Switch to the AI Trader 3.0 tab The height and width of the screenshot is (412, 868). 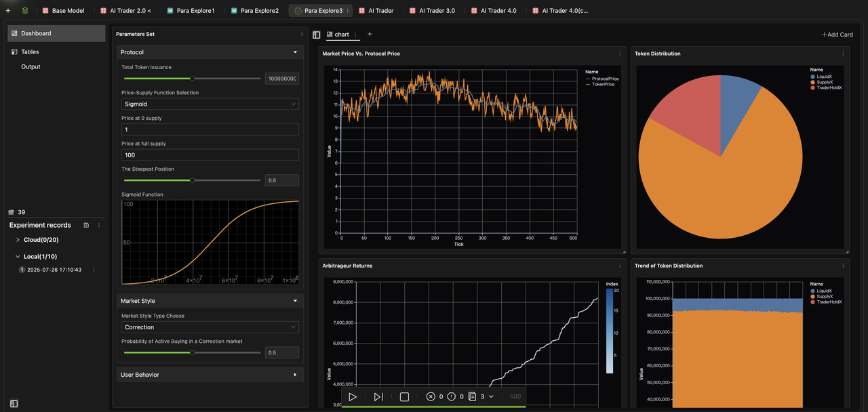tap(437, 11)
